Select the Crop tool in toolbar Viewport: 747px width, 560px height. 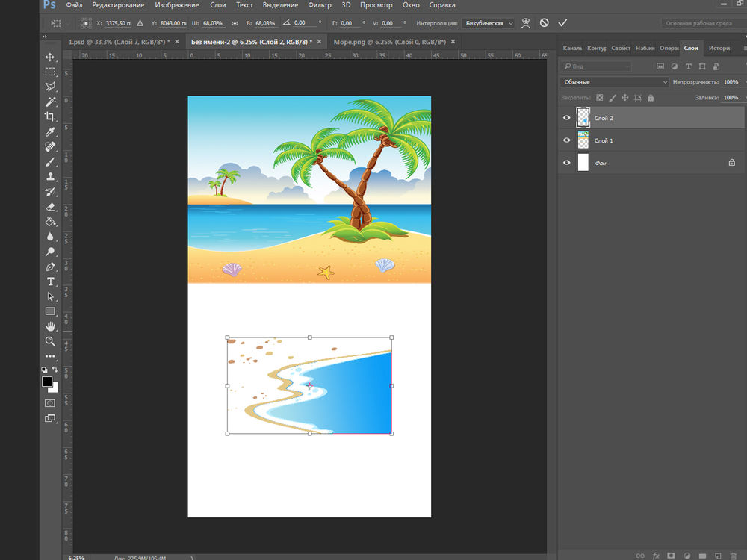tap(50, 117)
